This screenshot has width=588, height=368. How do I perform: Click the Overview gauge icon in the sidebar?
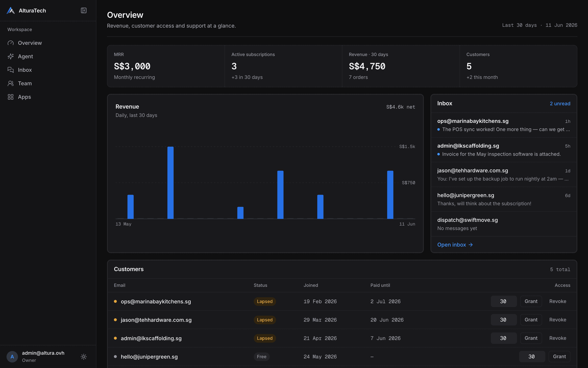pos(10,43)
